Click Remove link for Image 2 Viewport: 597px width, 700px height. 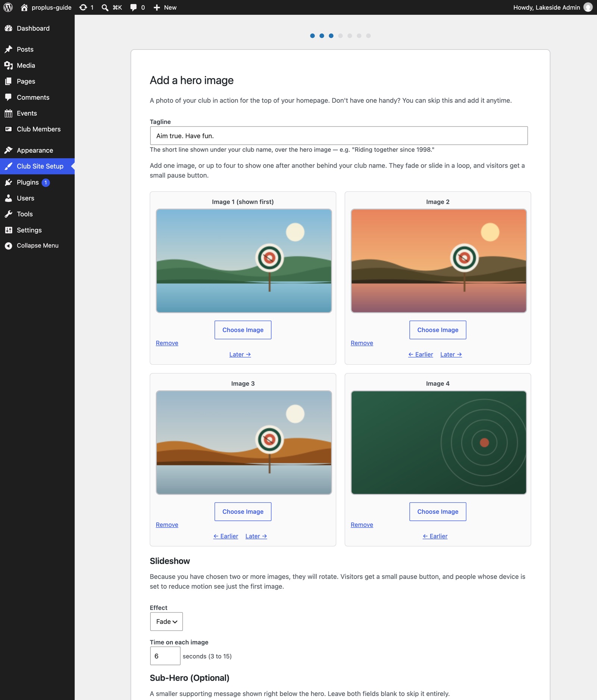[362, 343]
